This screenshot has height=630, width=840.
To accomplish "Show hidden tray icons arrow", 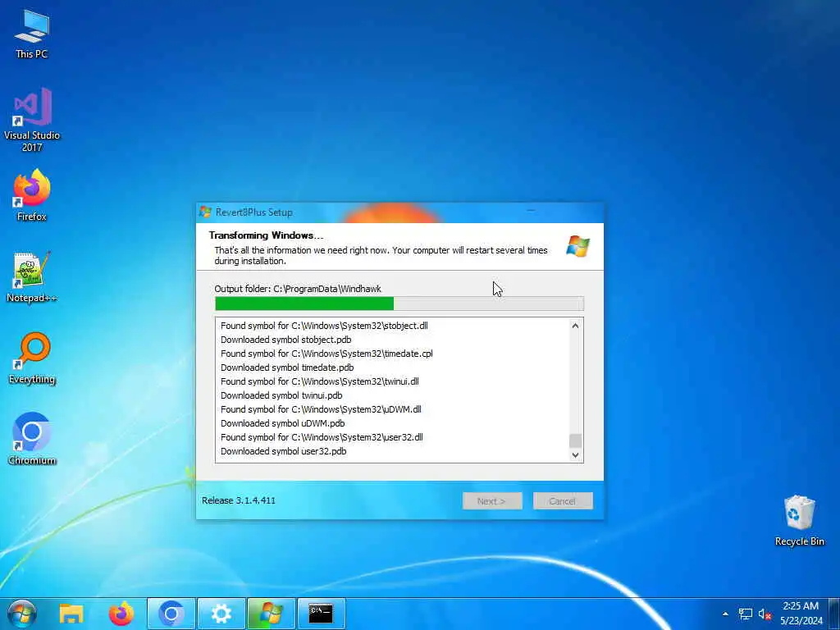I will click(x=725, y=614).
